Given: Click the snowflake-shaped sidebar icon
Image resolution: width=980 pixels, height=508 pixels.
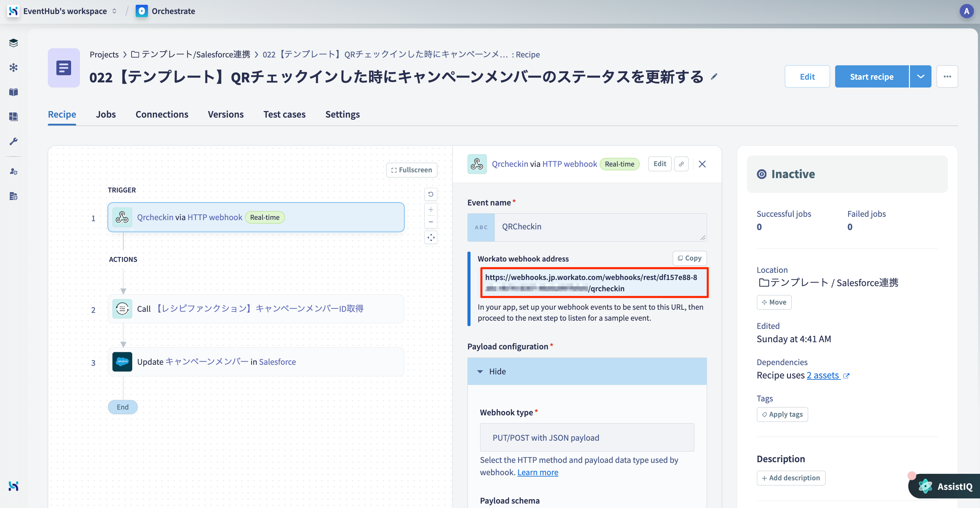Looking at the screenshot, I should pyautogui.click(x=13, y=67).
